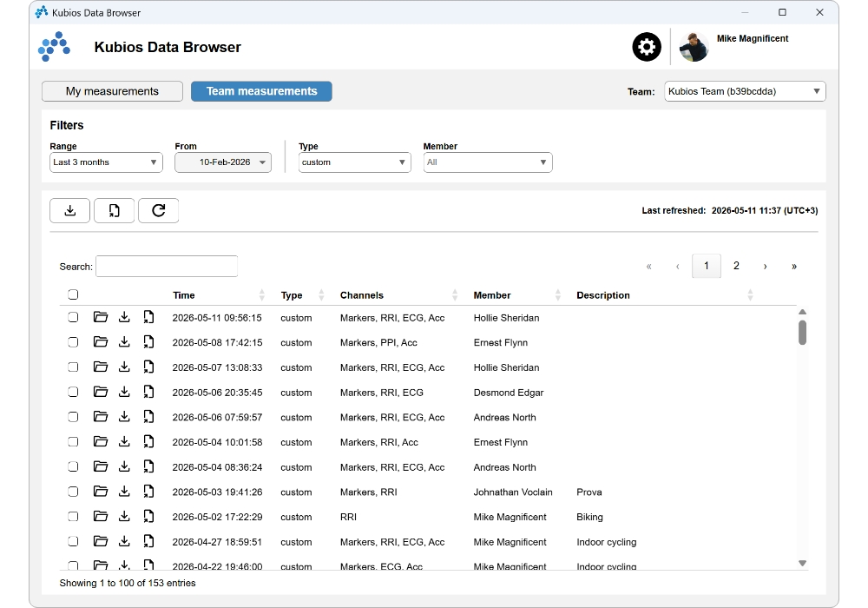Screen dimensions: 868x608
Task: Open the Range dropdown Last 3 months
Action: pyautogui.click(x=106, y=162)
